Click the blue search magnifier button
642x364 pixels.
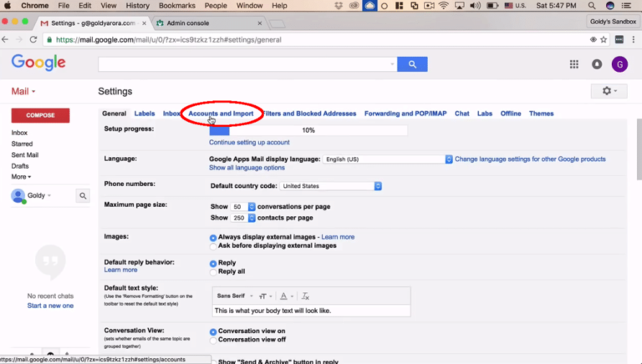tap(412, 64)
